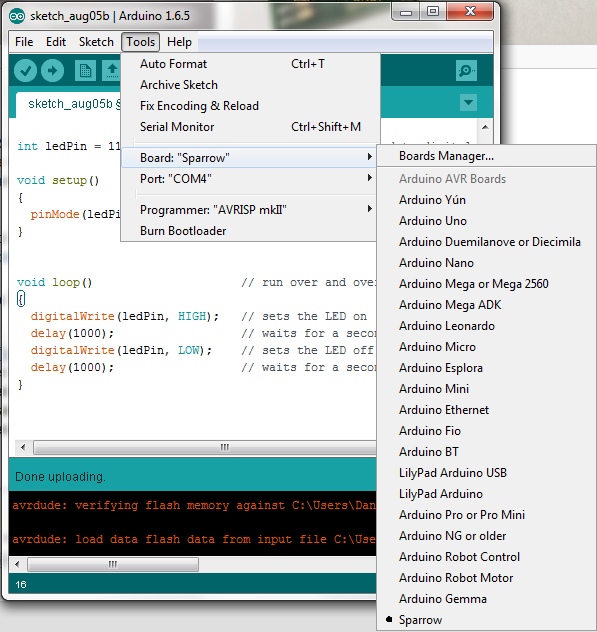Image resolution: width=597 pixels, height=632 pixels.
Task: Minimize the Arduino window
Action: (x=405, y=12)
